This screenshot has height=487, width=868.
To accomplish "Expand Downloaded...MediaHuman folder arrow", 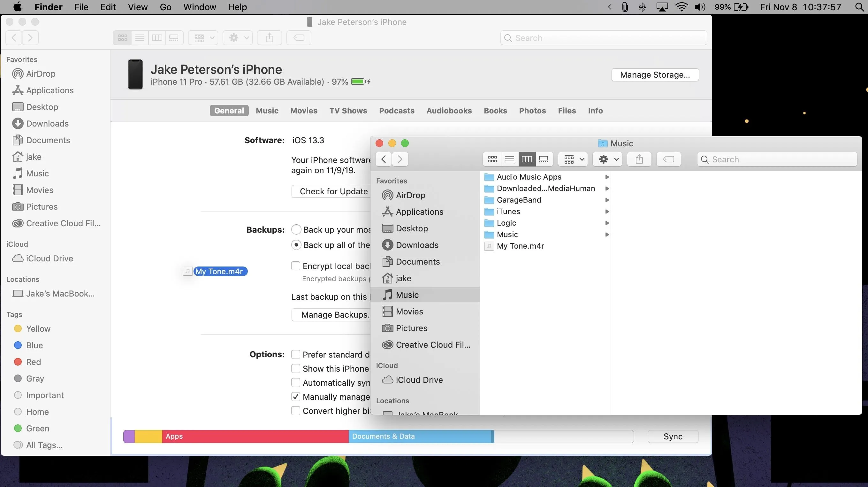I will click(607, 189).
